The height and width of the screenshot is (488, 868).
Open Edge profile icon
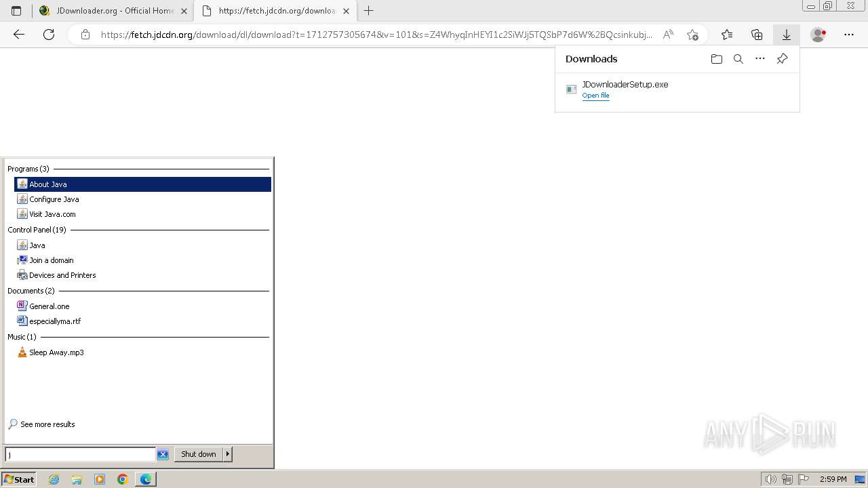(818, 35)
